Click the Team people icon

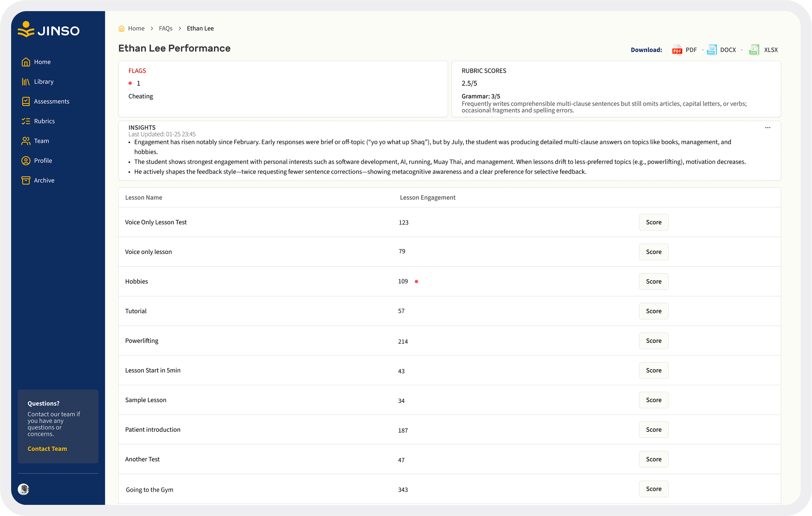pos(26,141)
